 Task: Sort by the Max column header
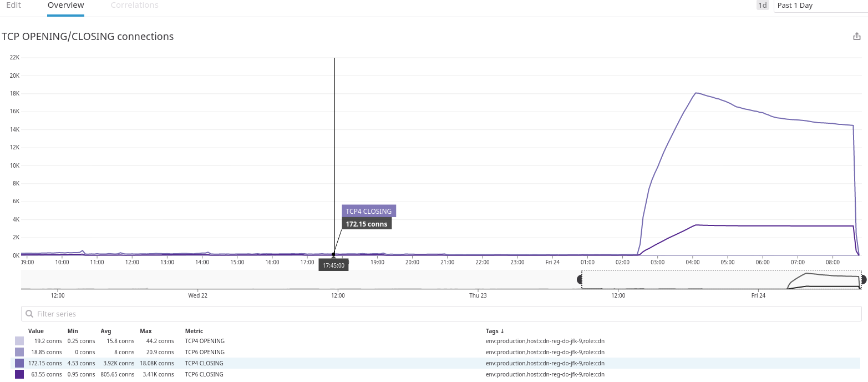pos(146,331)
